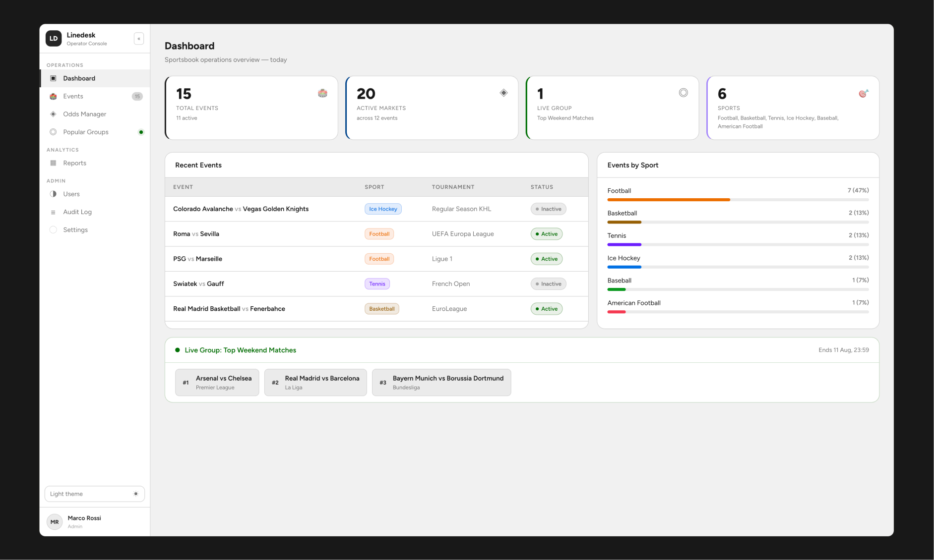This screenshot has height=560, width=934.
Task: Click the Live Group: Top Weekend Matches heading
Action: (241, 350)
